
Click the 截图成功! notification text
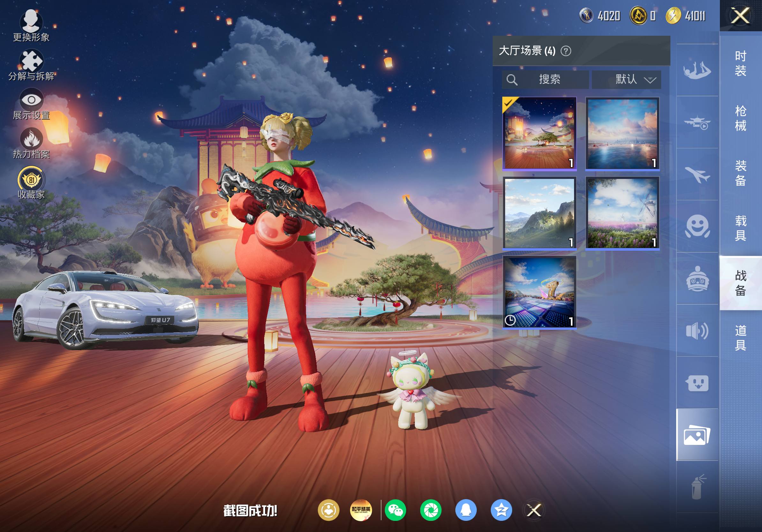click(250, 511)
